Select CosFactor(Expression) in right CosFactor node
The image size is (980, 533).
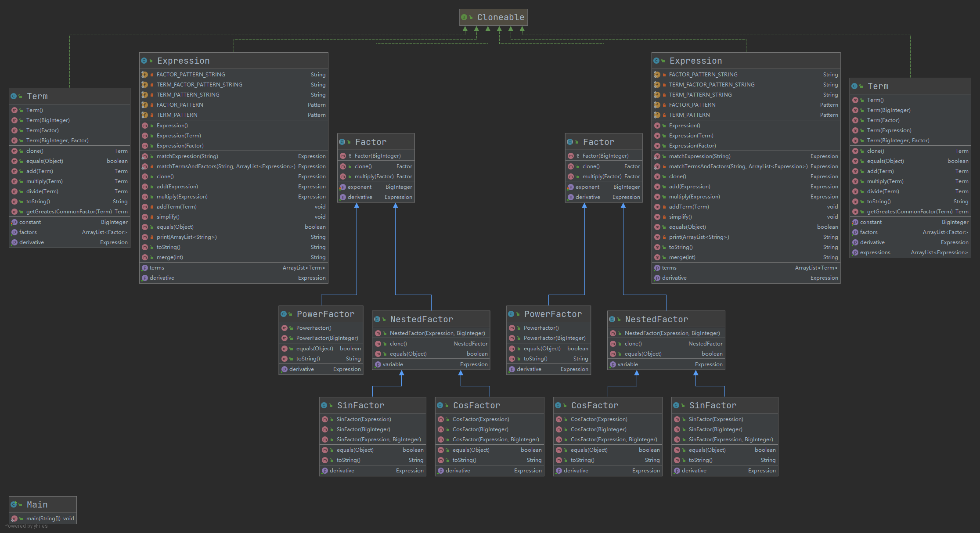[x=608, y=419]
